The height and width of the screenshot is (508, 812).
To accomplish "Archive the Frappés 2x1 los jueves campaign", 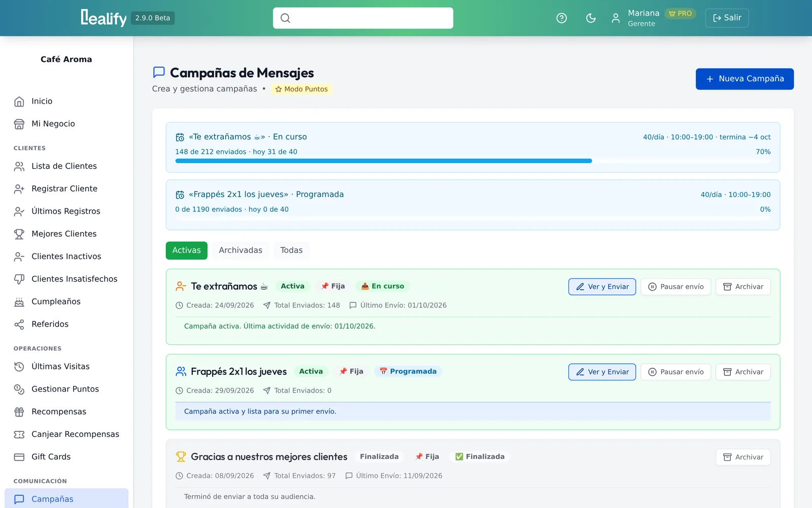I will point(743,372).
